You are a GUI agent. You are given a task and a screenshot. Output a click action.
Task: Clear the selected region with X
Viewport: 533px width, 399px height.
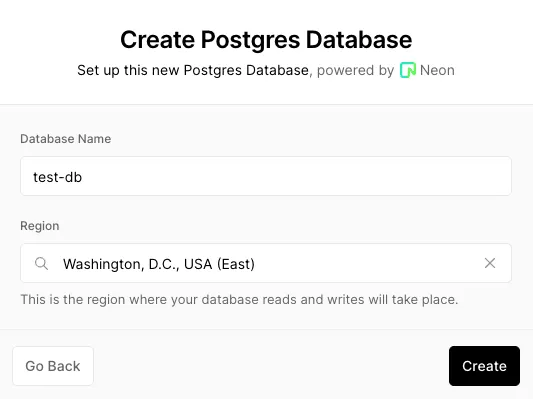[490, 263]
